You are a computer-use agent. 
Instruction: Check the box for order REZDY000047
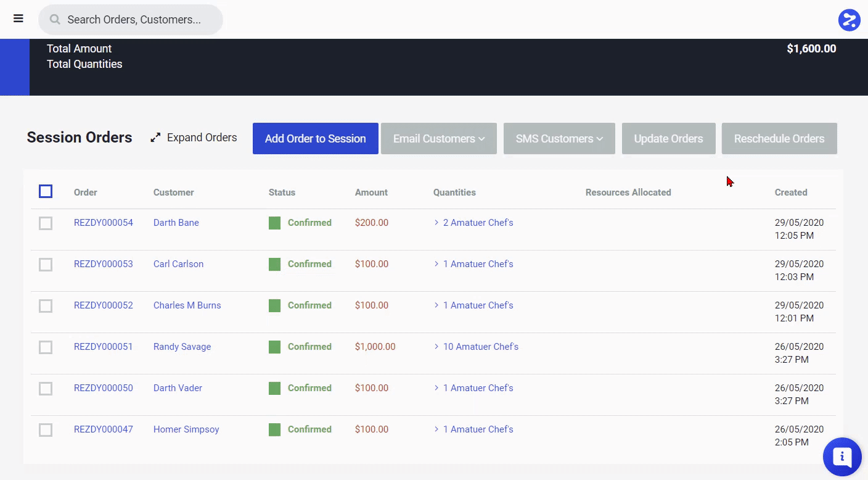click(46, 430)
